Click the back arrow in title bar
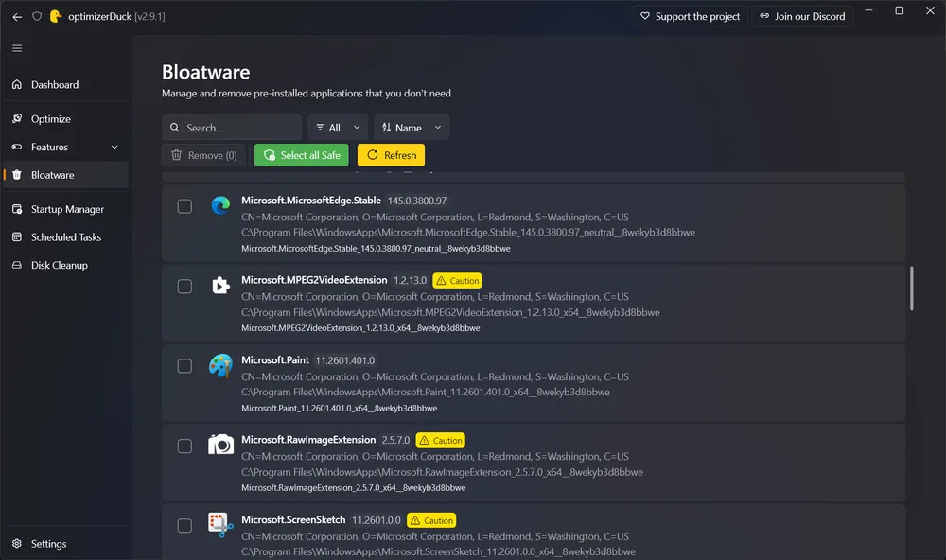Viewport: 946px width, 560px height. point(17,16)
